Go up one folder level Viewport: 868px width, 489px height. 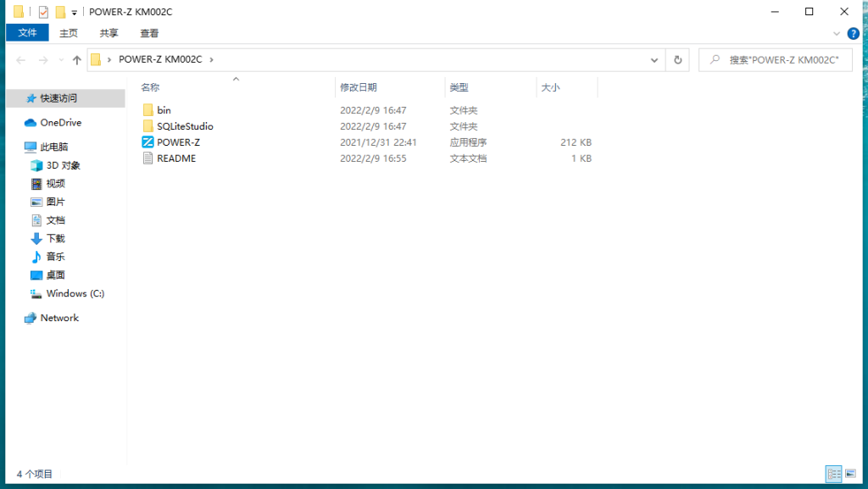click(x=77, y=59)
